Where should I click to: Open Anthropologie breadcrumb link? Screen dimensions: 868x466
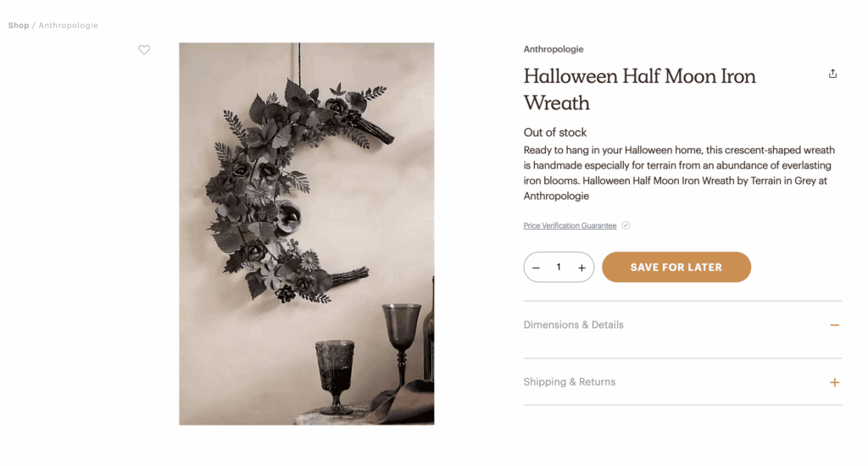click(68, 25)
